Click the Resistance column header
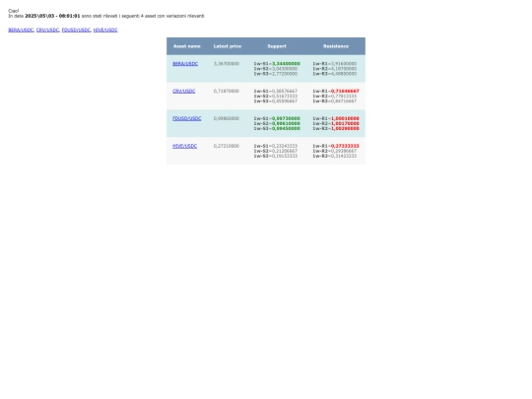 click(x=336, y=46)
